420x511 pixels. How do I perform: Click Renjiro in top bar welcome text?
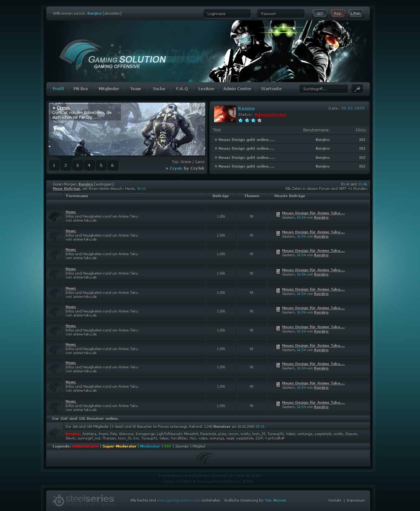click(x=95, y=14)
